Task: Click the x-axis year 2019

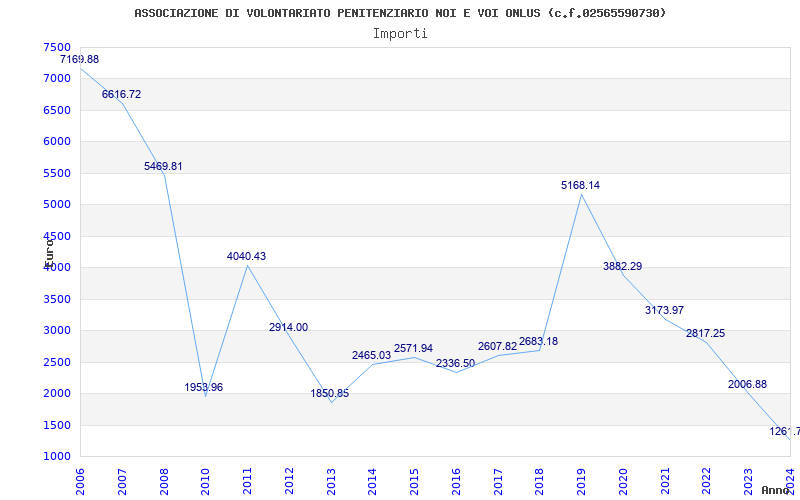Action: [581, 482]
